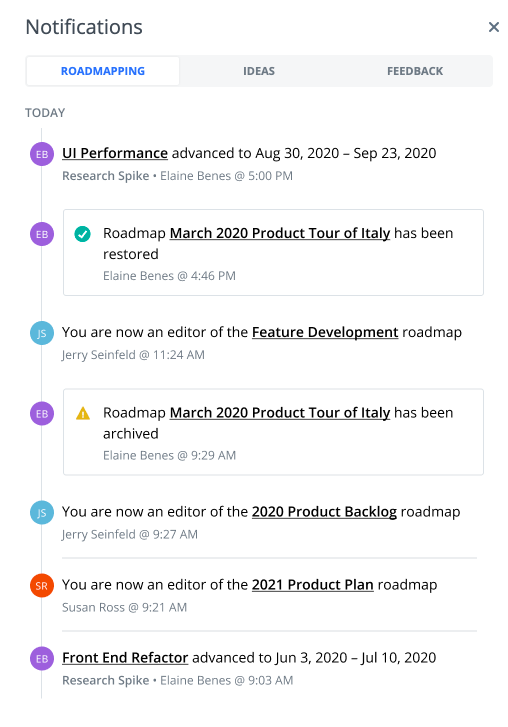Open the 2020 Product Backlog link
The height and width of the screenshot is (727, 508).
pos(324,511)
